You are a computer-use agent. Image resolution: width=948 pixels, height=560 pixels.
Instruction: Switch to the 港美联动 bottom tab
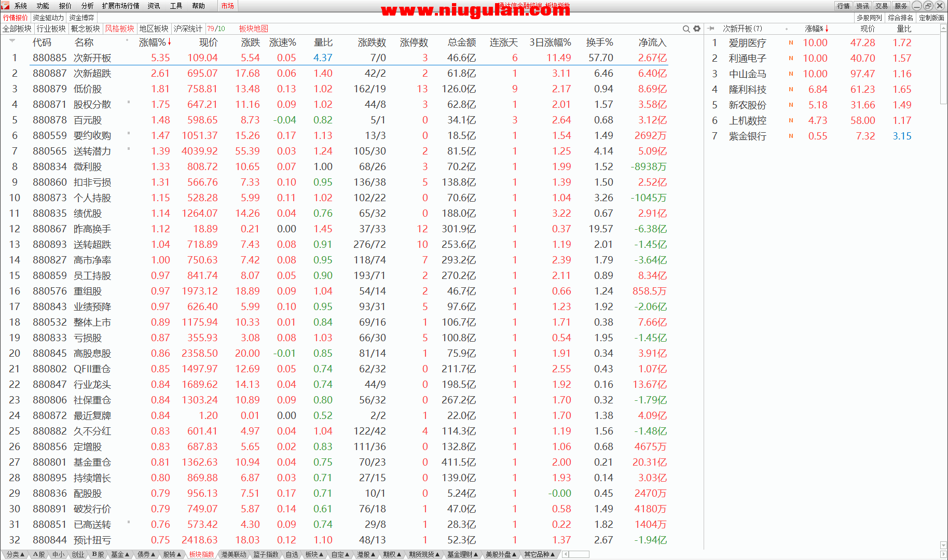[233, 554]
